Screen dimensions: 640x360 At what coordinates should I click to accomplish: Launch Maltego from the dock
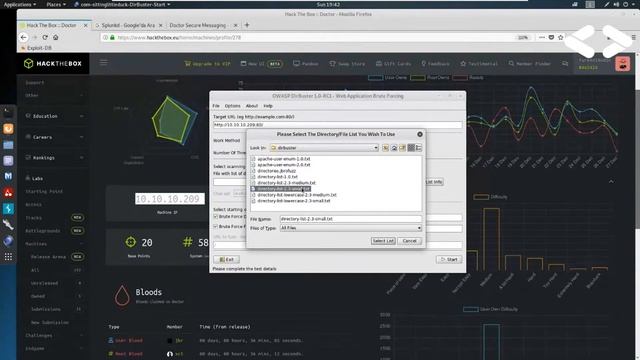pos(8,176)
